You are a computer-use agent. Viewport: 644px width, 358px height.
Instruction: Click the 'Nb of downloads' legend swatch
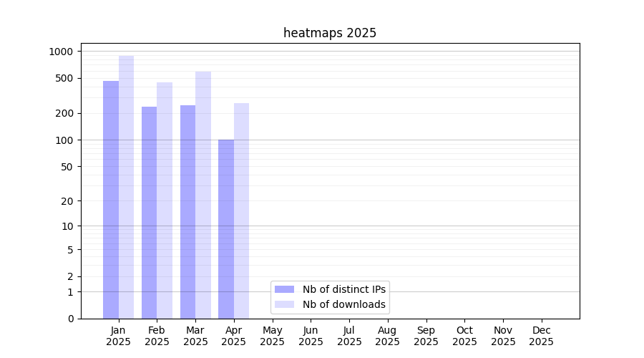(284, 304)
